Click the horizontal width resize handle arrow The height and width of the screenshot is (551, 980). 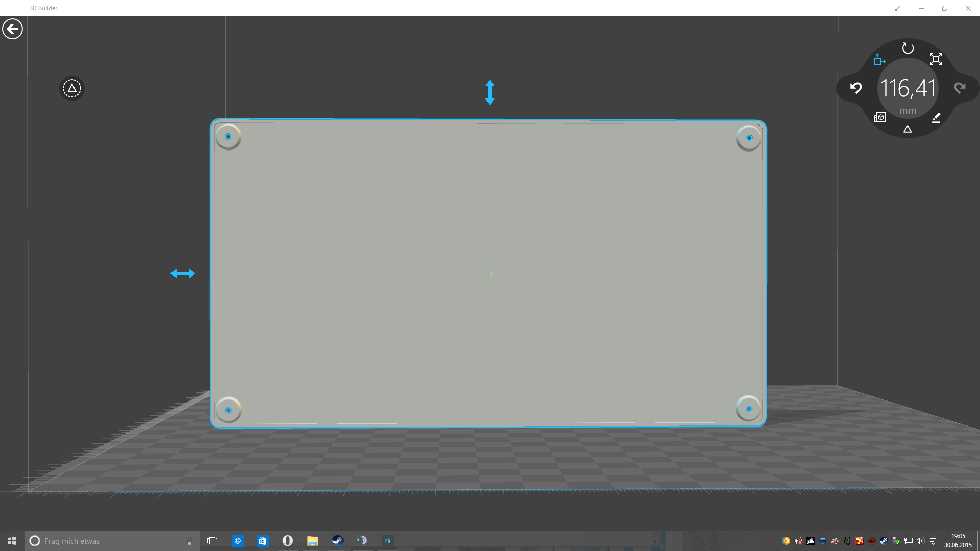tap(183, 273)
